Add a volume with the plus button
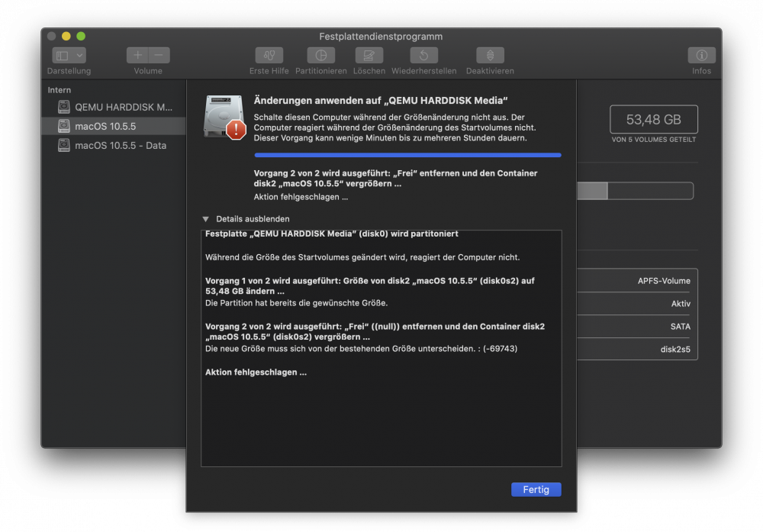763x532 pixels. click(137, 55)
